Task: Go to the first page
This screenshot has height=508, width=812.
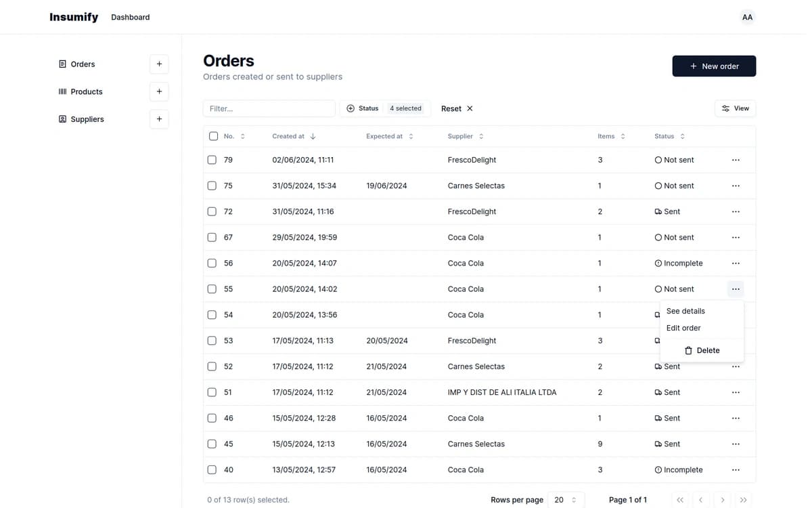Action: [x=680, y=500]
